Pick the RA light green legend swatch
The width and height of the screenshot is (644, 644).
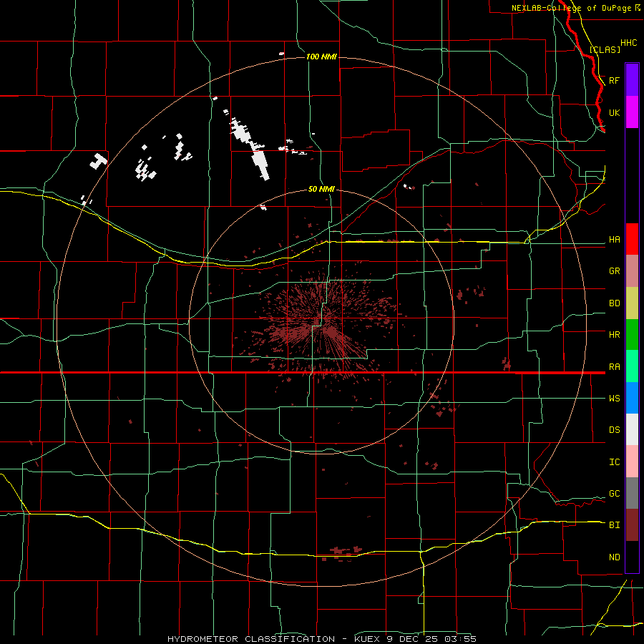632,366
